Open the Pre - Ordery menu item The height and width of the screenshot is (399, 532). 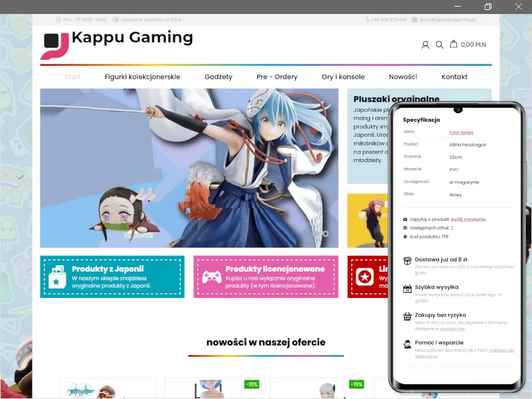[x=277, y=77]
